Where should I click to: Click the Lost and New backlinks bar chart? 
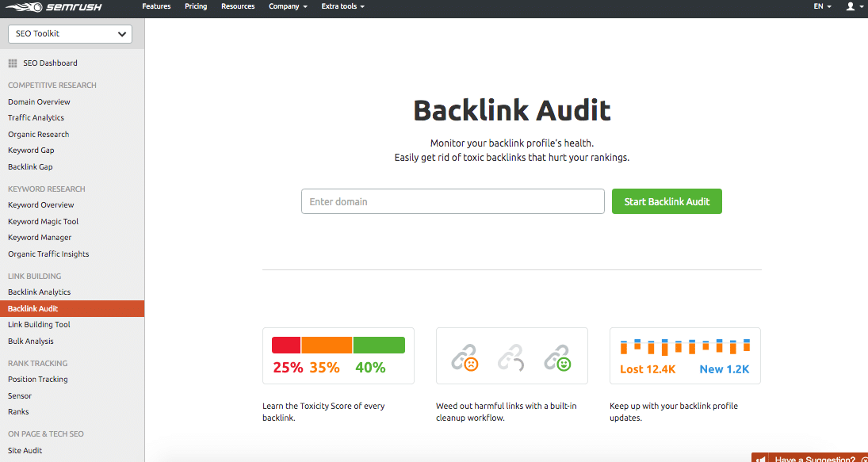point(686,347)
